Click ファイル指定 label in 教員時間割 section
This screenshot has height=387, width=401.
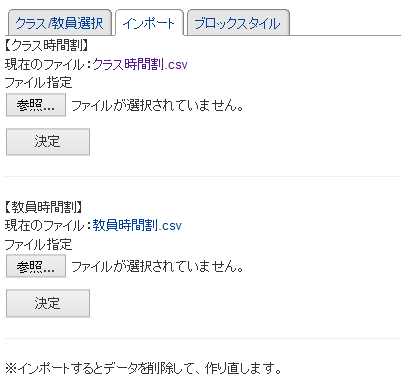38,244
